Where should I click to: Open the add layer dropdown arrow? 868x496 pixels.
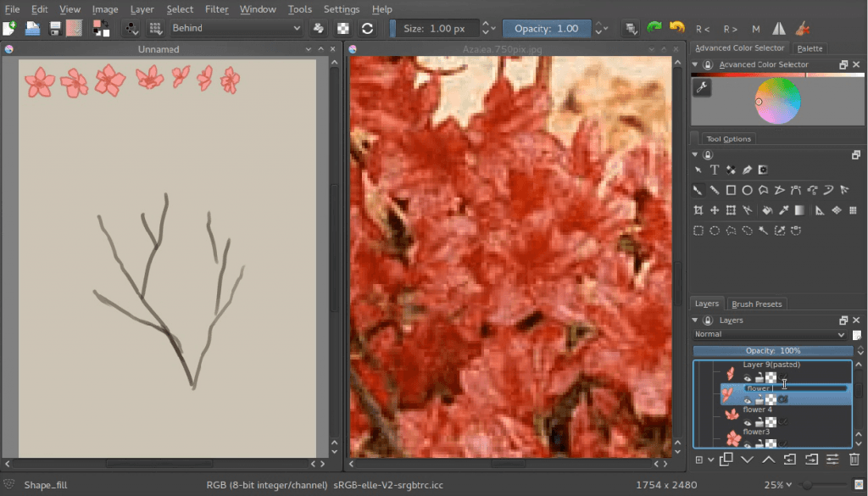pyautogui.click(x=710, y=458)
